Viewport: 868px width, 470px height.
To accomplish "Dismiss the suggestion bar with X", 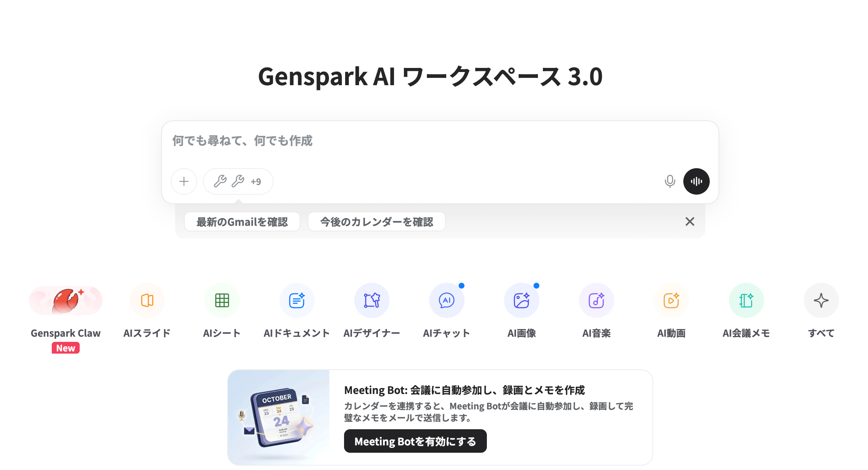I will 690,221.
